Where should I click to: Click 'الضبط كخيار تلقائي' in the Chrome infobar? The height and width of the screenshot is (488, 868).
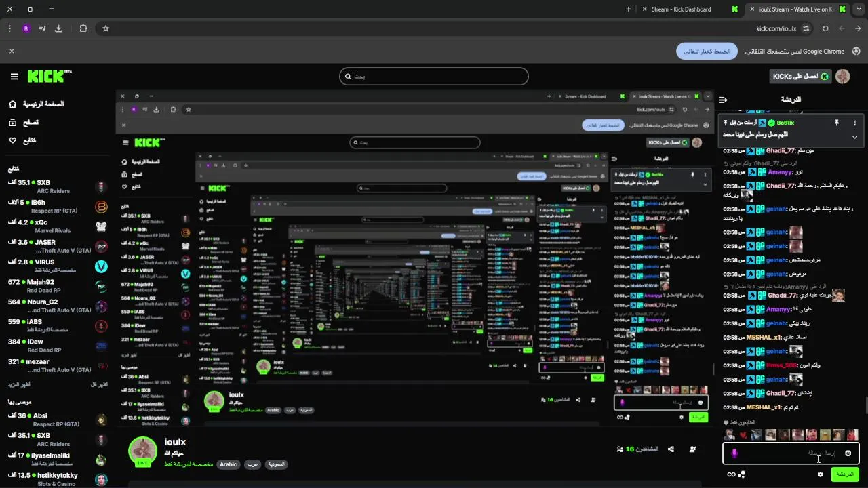click(707, 52)
